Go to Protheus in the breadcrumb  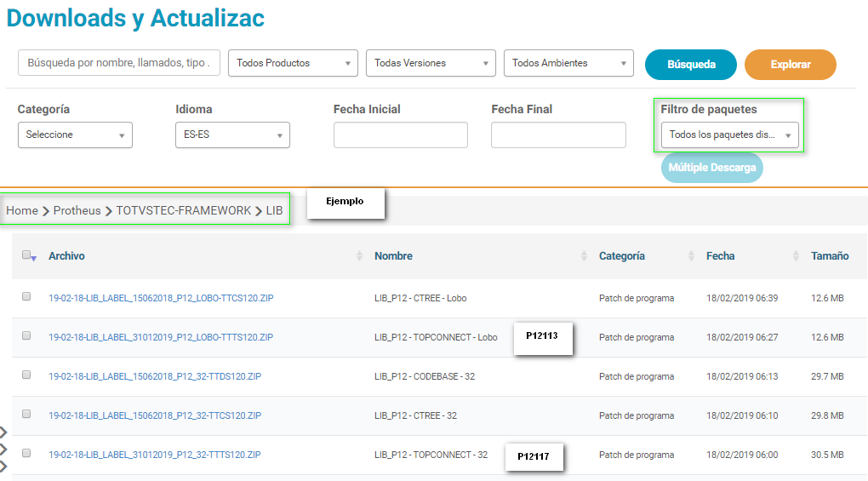point(77,210)
